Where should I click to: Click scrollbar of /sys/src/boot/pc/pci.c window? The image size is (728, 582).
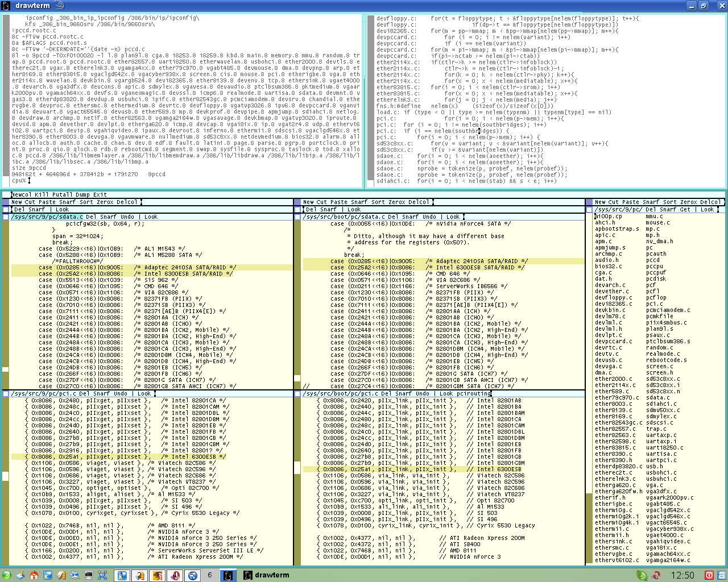click(x=297, y=480)
